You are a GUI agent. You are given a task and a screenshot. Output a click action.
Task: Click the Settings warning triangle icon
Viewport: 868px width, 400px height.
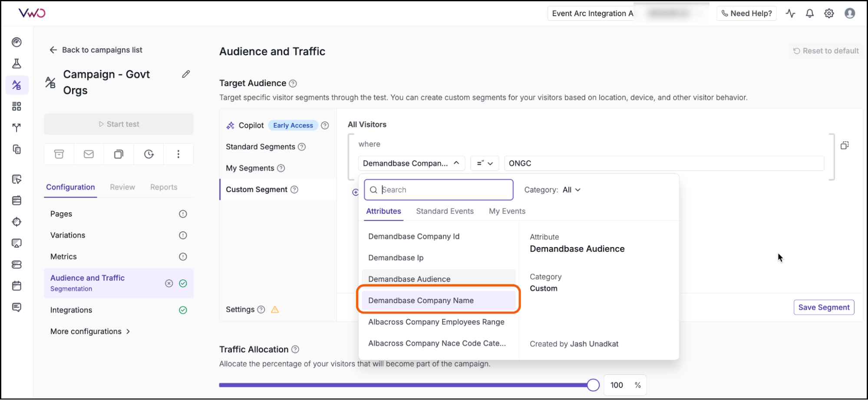click(x=275, y=310)
